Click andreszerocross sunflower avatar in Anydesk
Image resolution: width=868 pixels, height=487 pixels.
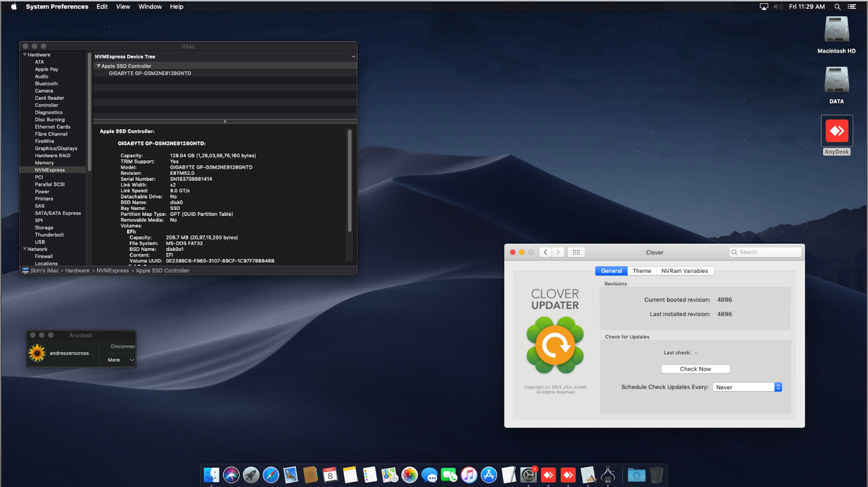click(37, 352)
